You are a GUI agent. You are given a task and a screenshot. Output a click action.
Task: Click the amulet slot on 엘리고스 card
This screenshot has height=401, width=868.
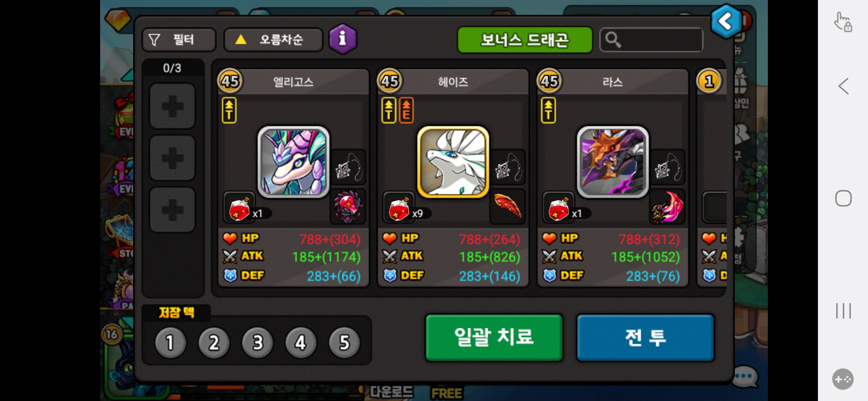click(x=348, y=167)
